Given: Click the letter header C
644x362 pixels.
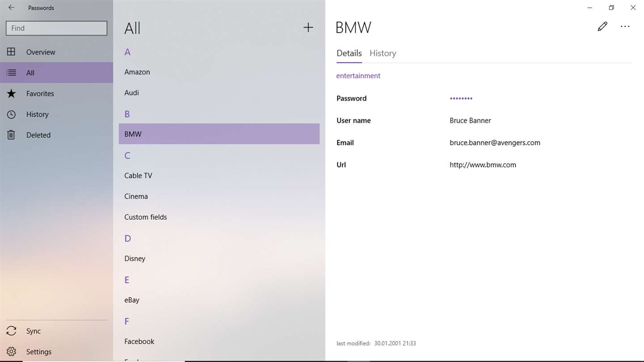Looking at the screenshot, I should (127, 156).
